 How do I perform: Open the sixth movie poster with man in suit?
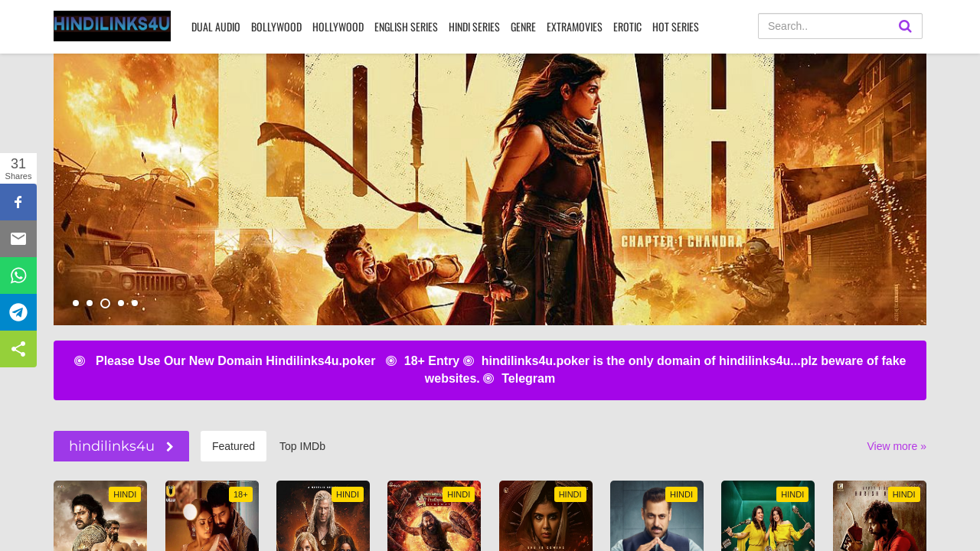[x=657, y=516]
